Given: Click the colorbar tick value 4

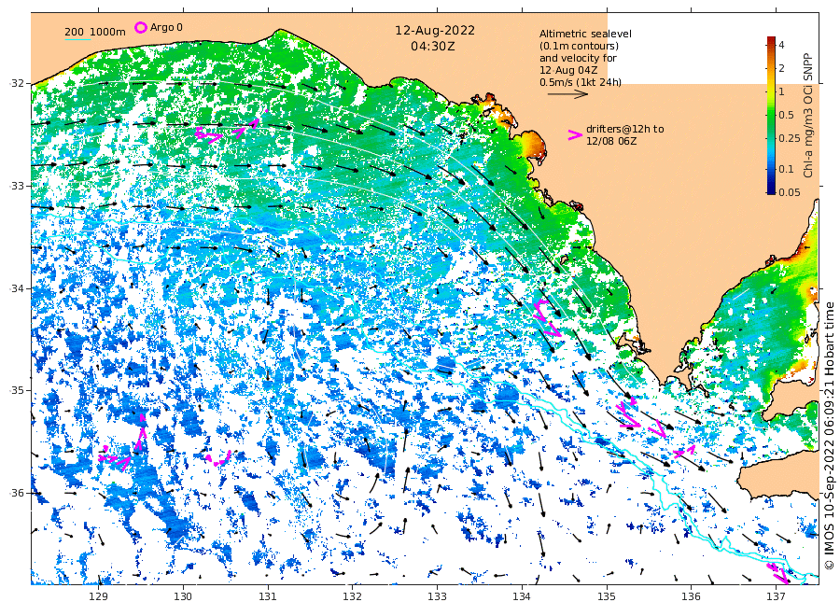Looking at the screenshot, I should tap(781, 45).
